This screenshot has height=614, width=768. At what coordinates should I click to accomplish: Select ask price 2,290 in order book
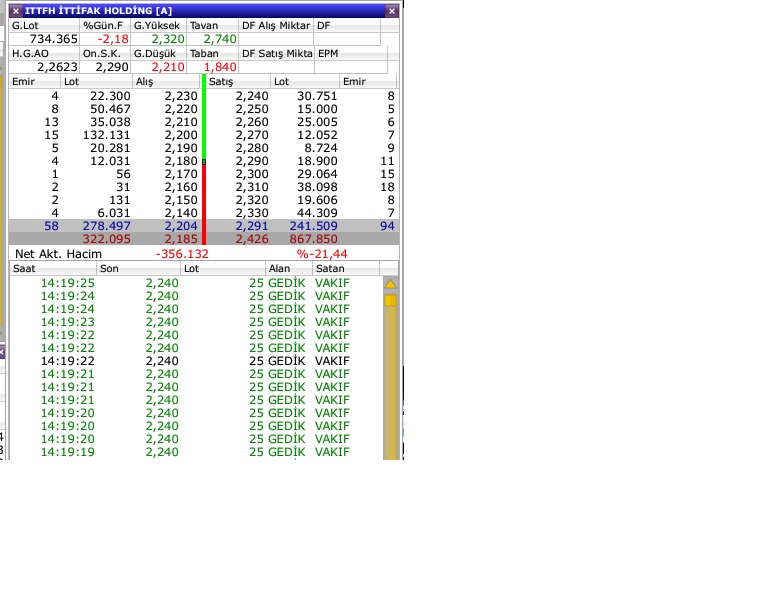click(252, 161)
